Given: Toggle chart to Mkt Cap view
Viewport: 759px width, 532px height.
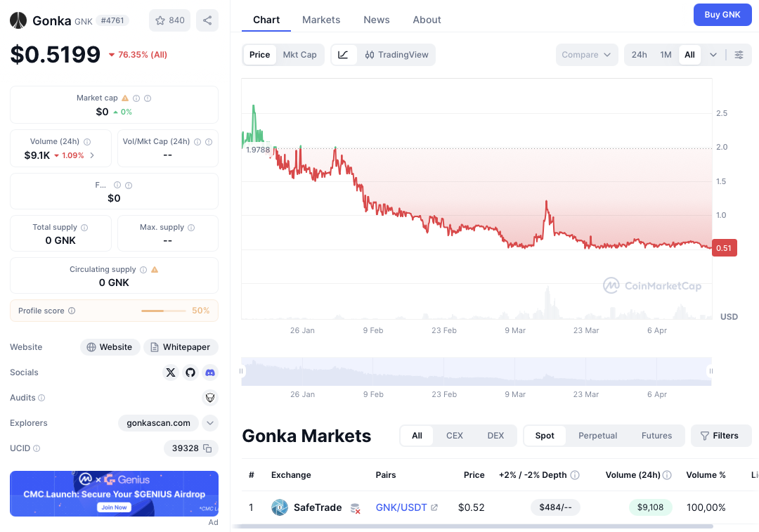Looking at the screenshot, I should tap(299, 55).
